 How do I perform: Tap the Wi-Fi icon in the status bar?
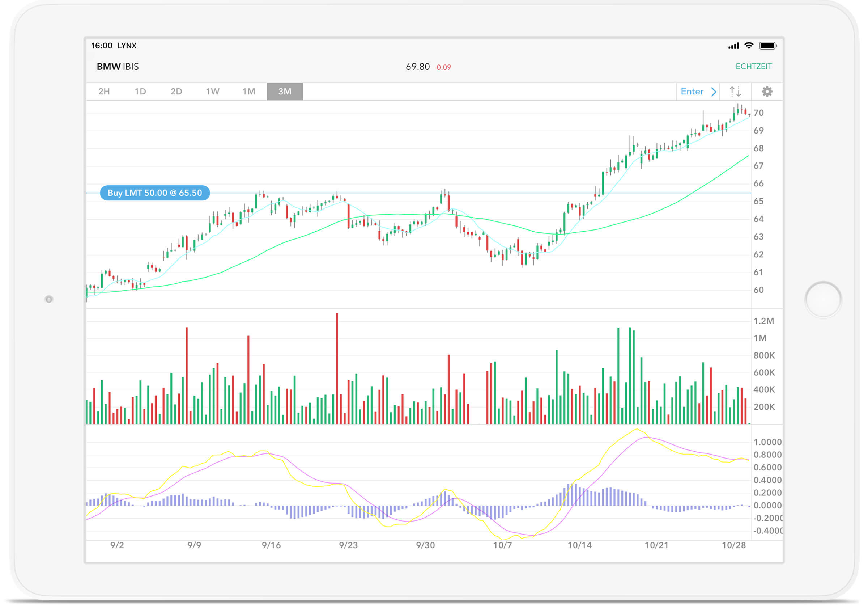750,45
